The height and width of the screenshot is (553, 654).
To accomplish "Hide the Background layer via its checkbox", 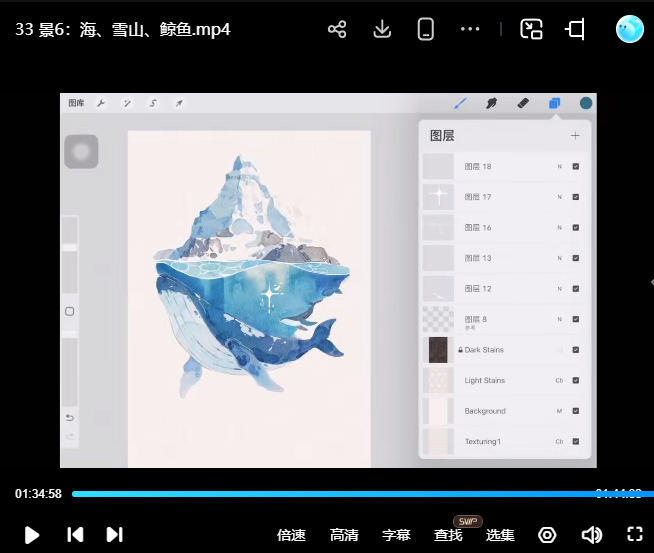I will coord(575,411).
